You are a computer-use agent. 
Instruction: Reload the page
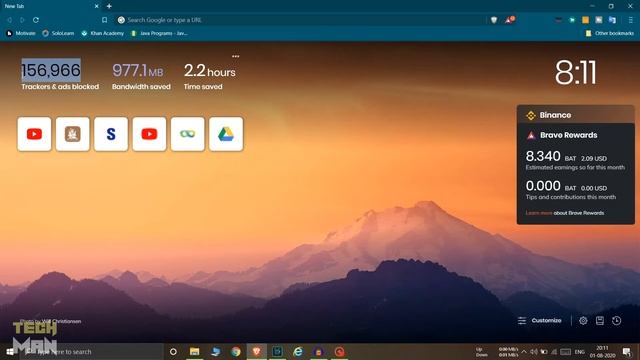36,20
